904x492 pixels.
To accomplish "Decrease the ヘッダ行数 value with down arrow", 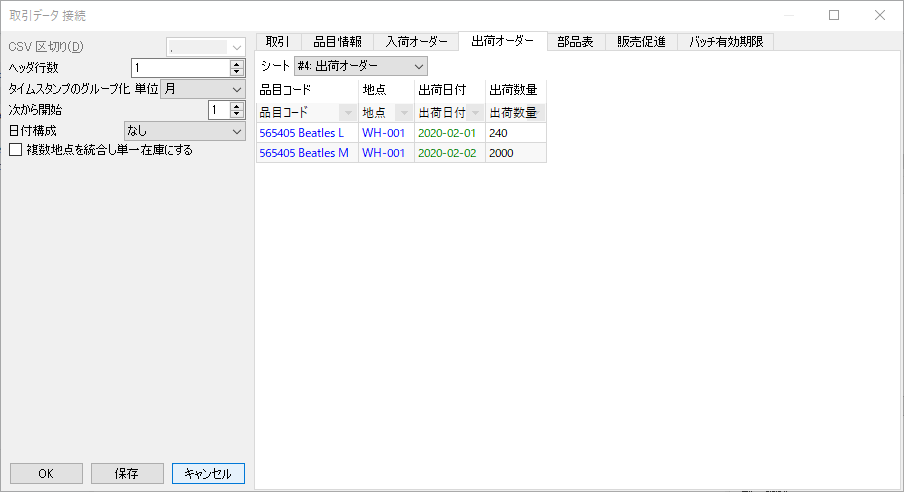I will (237, 72).
